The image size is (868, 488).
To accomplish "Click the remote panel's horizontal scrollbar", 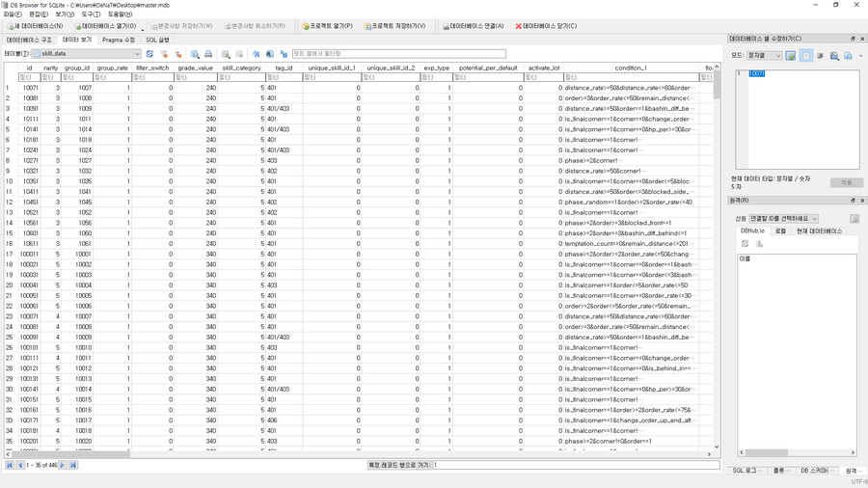I will [x=798, y=452].
